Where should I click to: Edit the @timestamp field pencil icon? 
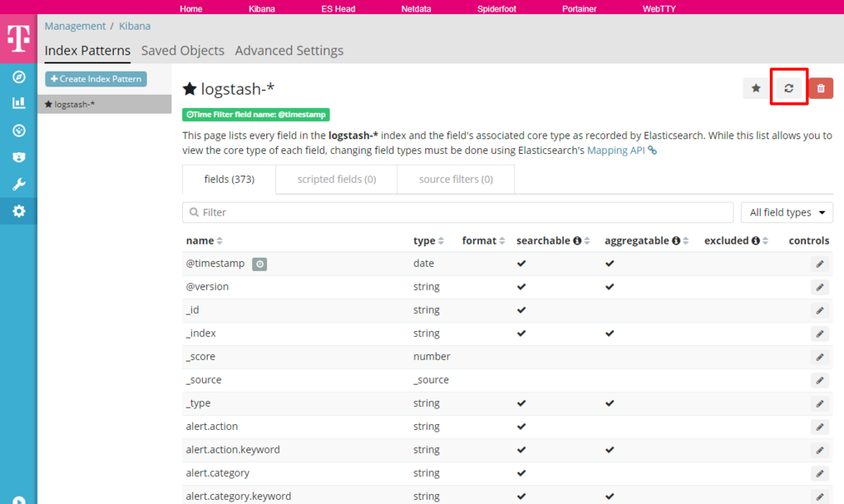[820, 264]
